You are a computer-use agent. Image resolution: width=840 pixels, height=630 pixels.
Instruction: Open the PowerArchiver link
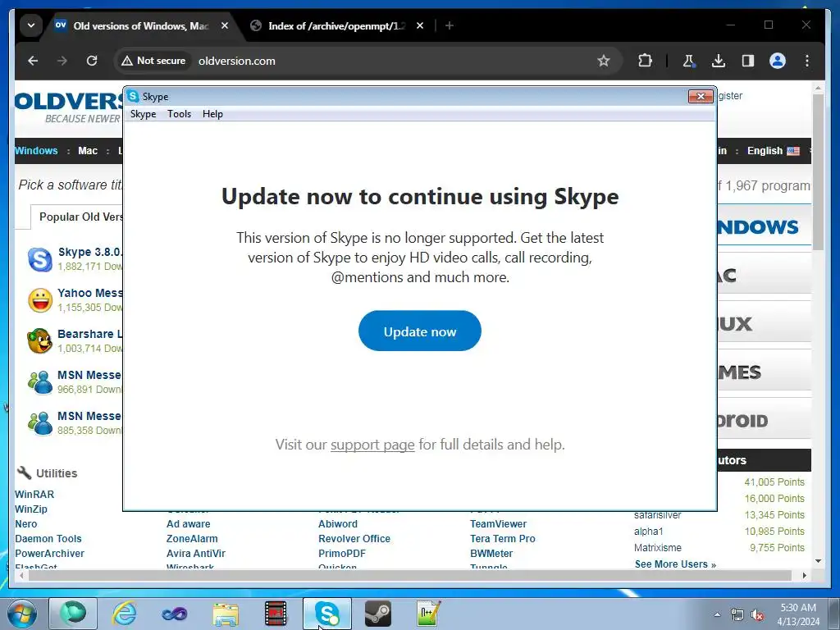click(49, 554)
